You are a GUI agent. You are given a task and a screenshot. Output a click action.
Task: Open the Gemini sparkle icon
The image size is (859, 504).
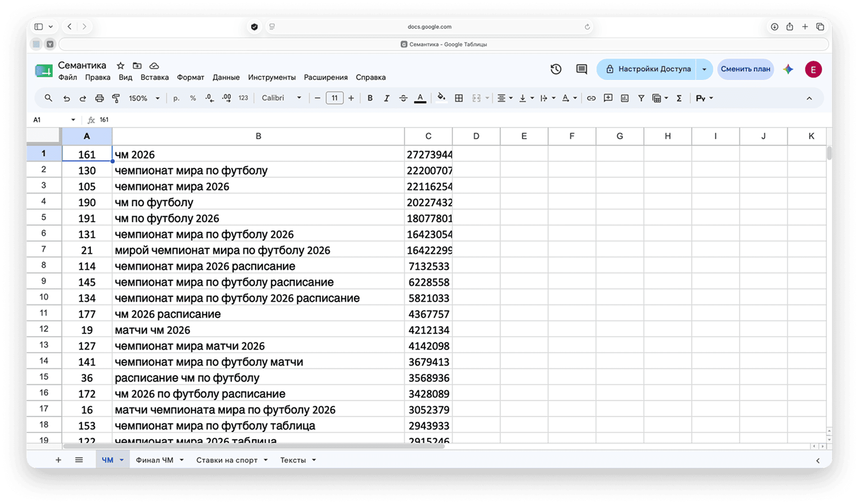(x=788, y=69)
